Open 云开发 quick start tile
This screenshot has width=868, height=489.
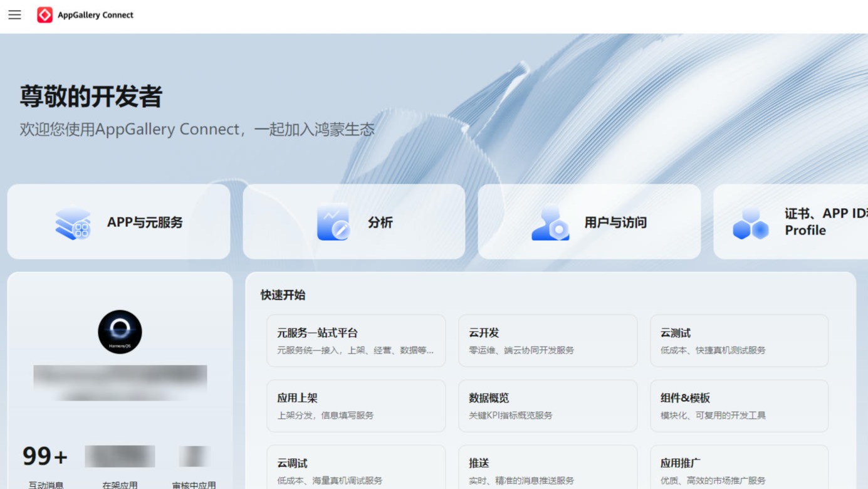(x=548, y=340)
